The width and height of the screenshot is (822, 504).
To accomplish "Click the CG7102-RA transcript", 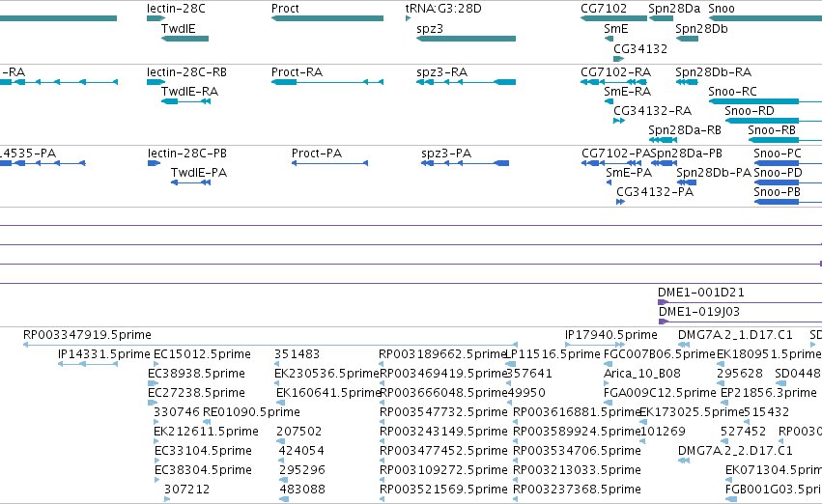I will coord(614,82).
